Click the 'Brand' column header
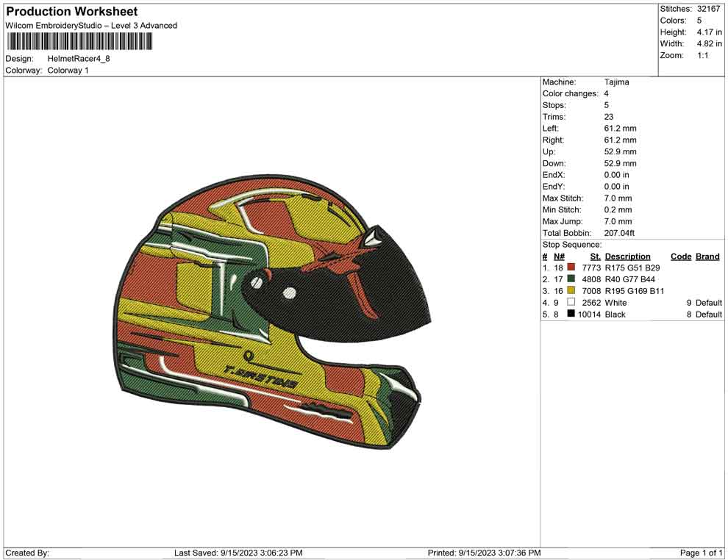This screenshot has width=728, height=560. (707, 256)
